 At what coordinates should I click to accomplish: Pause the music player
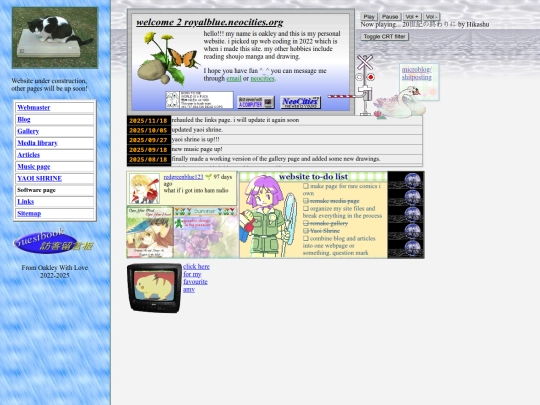click(x=390, y=17)
